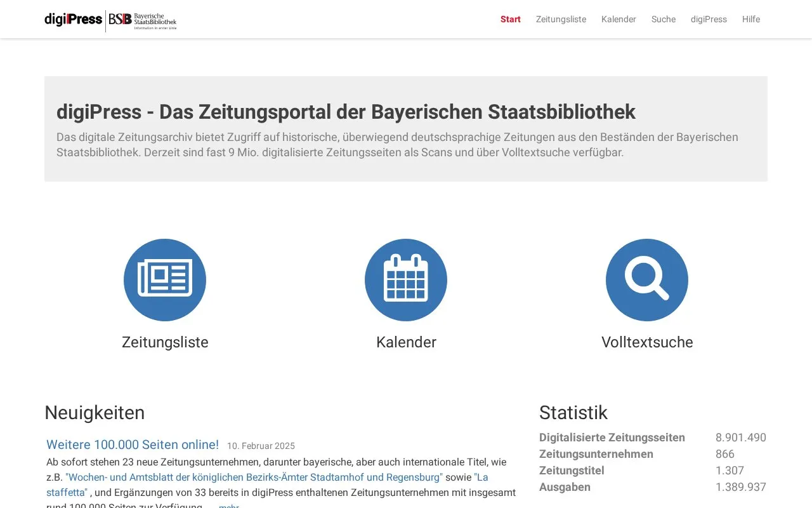The image size is (812, 508).
Task: Click the magnifying glass Volltextsuche icon
Action: 647,280
